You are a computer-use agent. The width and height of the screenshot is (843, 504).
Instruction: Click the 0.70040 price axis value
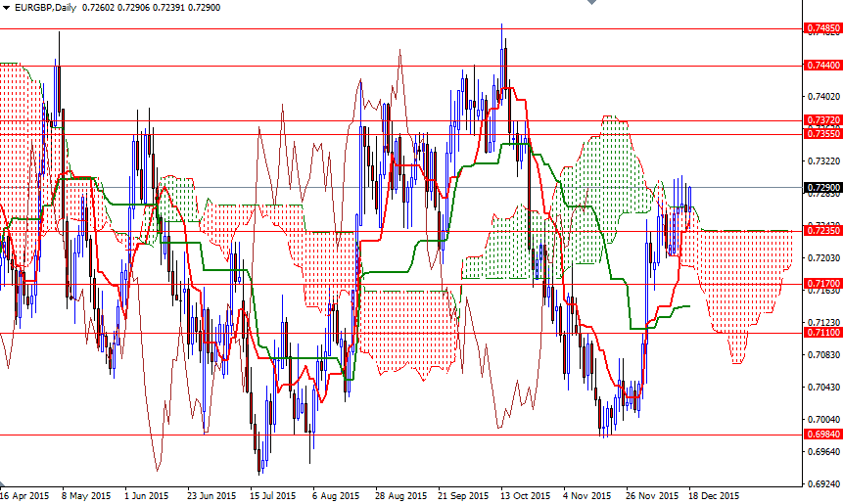[x=823, y=419]
